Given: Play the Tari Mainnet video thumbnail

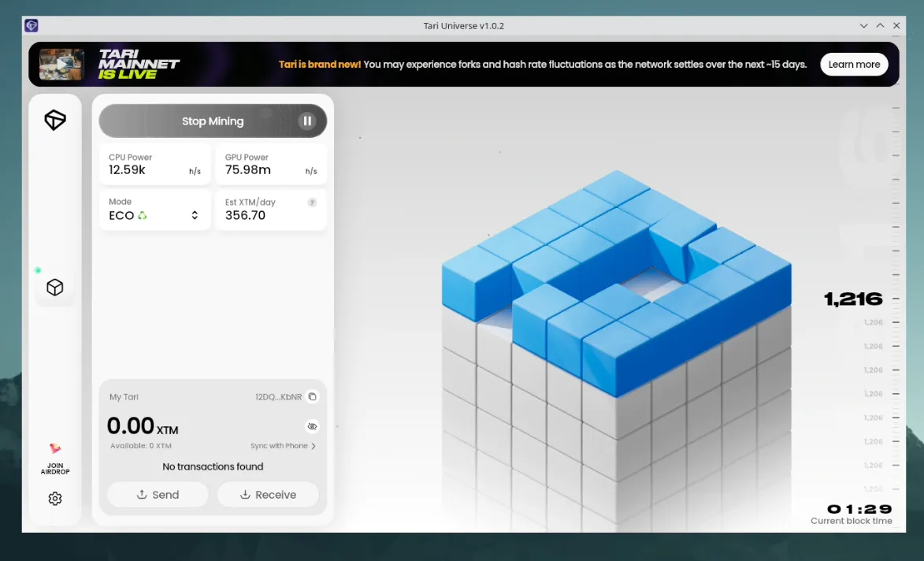Looking at the screenshot, I should [x=61, y=65].
